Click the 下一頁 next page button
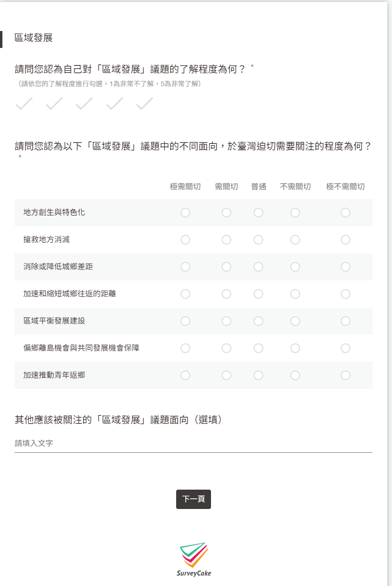This screenshot has height=586, width=392. 194,499
